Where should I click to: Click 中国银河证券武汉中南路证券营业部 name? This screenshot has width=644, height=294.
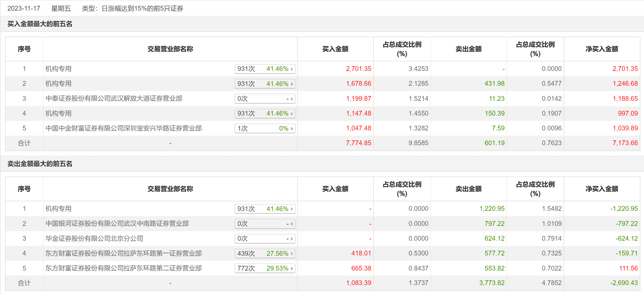117,224
